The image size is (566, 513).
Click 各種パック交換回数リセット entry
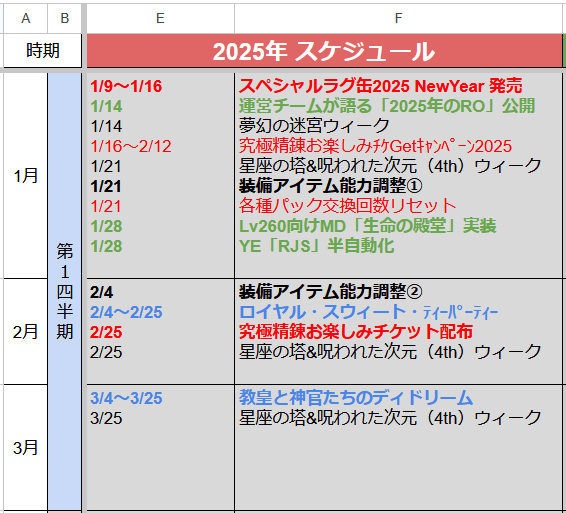pos(347,206)
